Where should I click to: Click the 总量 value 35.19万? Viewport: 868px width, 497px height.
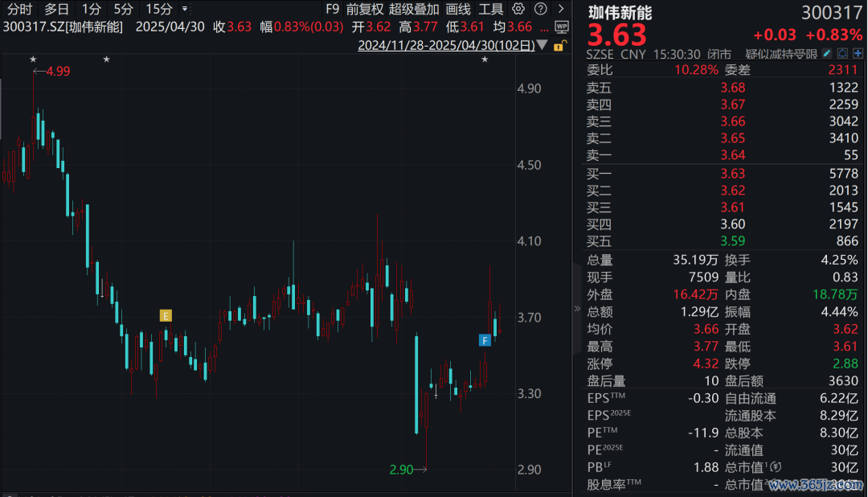click(x=695, y=260)
